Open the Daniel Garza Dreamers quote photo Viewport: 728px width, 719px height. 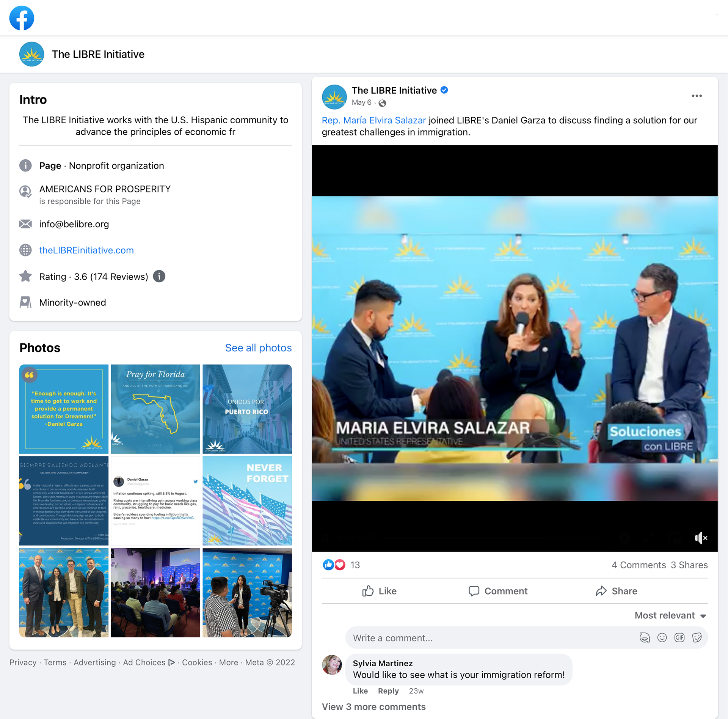coord(64,409)
